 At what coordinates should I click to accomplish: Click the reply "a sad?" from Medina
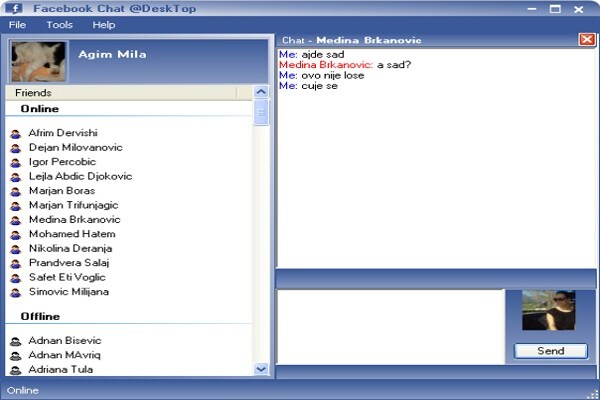[394, 65]
